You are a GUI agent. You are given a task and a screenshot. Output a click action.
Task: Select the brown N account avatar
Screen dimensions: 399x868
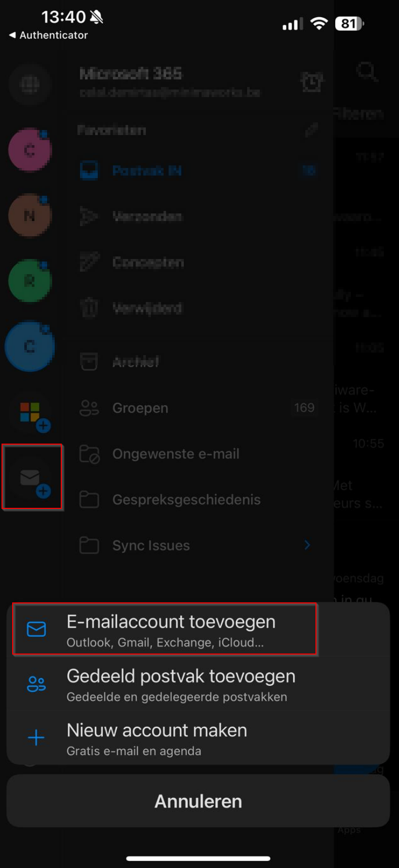click(30, 216)
